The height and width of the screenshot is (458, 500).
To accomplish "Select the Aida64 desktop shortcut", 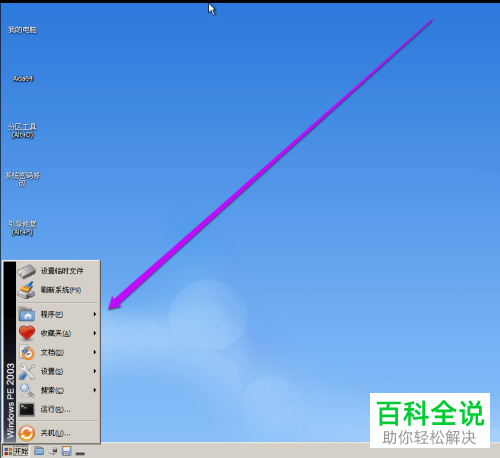I will 23,79.
